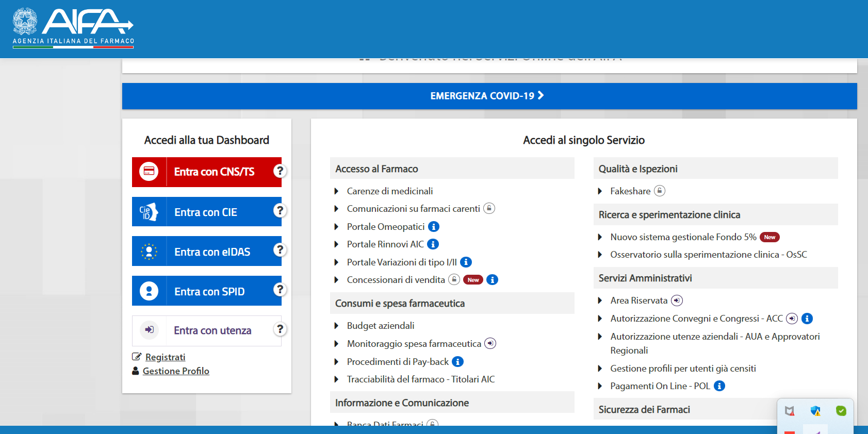The height and width of the screenshot is (434, 868).
Task: Open Concessionari di vendita link
Action: click(x=396, y=280)
